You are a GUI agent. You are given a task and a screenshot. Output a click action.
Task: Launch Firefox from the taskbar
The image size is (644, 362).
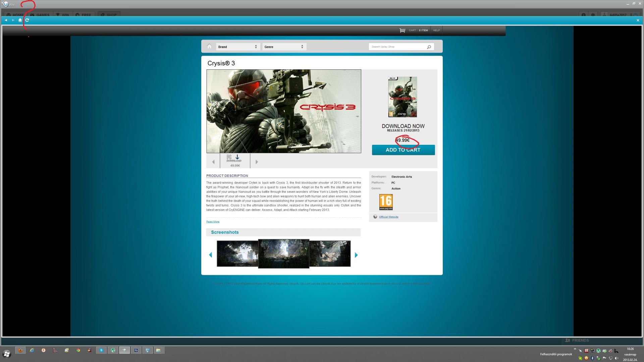(x=20, y=350)
